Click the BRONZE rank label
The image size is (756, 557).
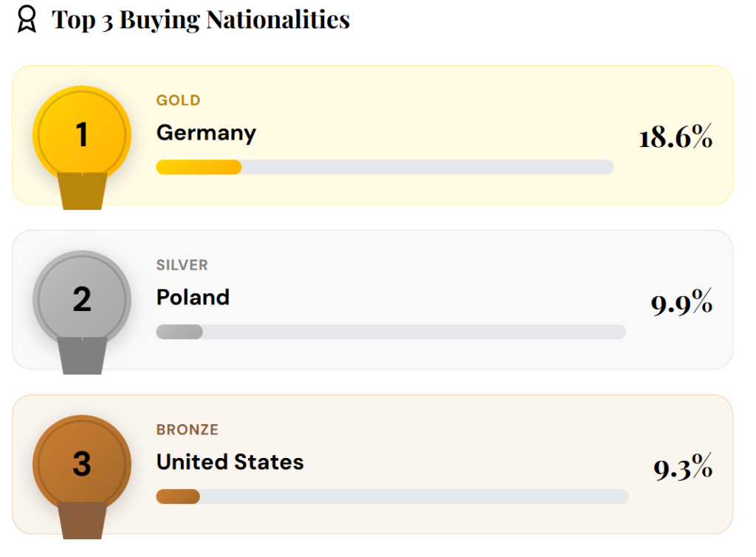[187, 430]
